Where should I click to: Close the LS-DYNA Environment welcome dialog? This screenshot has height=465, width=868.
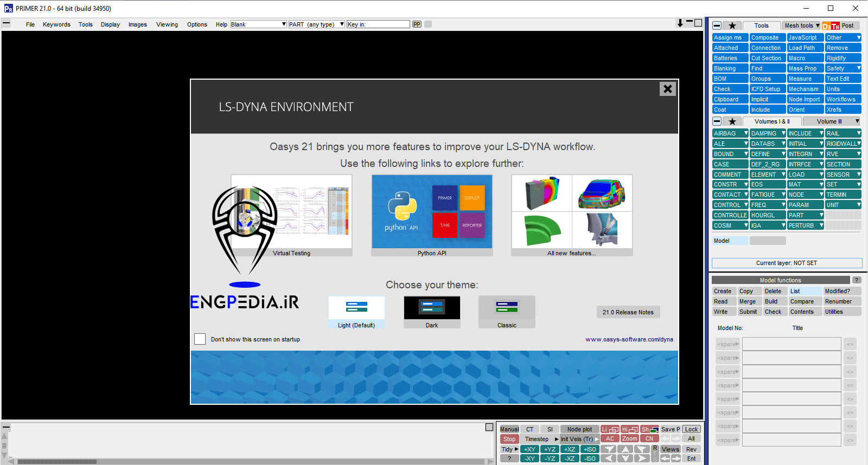(x=668, y=89)
